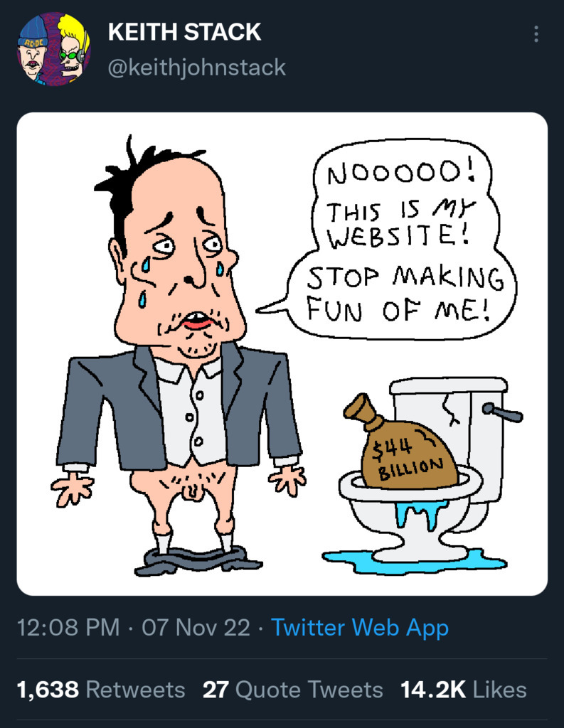Open Keith Stack's profile avatar

(x=54, y=48)
